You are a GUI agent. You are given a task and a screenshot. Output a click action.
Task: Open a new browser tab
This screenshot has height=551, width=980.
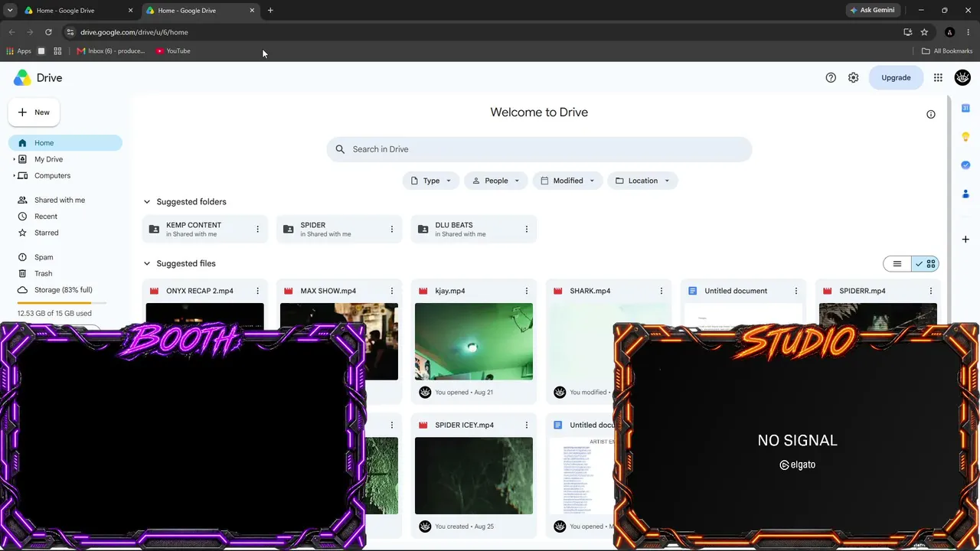point(270,11)
